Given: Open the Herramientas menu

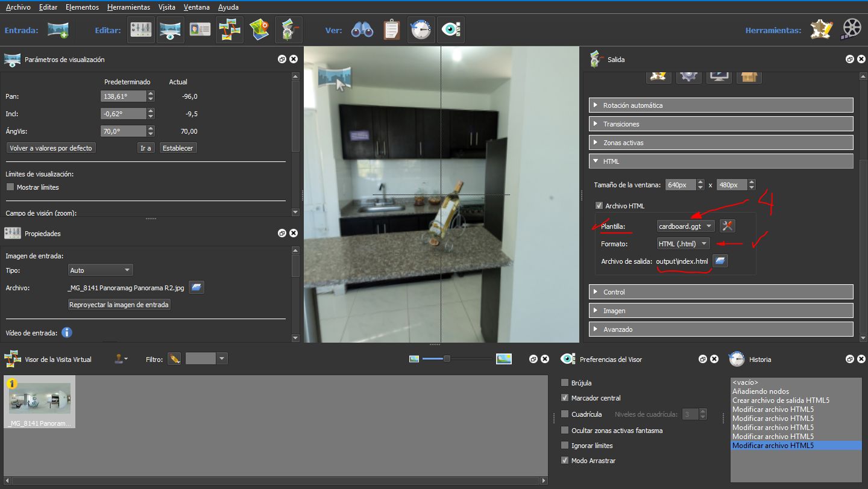Looking at the screenshot, I should click(128, 7).
